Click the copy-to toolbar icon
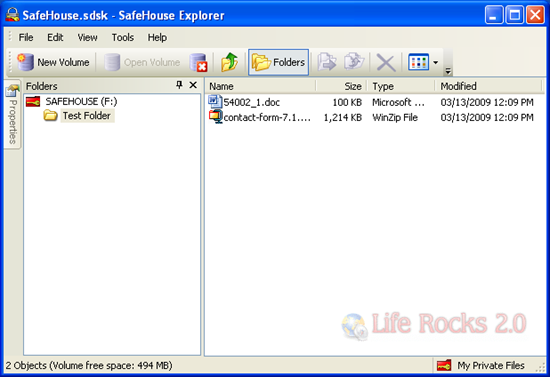 (x=354, y=62)
